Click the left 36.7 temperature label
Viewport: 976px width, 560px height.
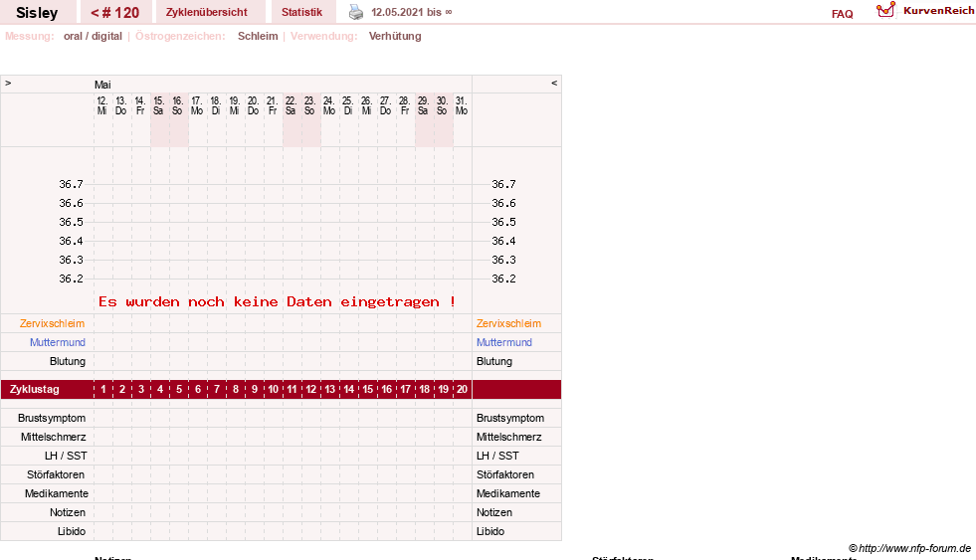[x=71, y=184]
